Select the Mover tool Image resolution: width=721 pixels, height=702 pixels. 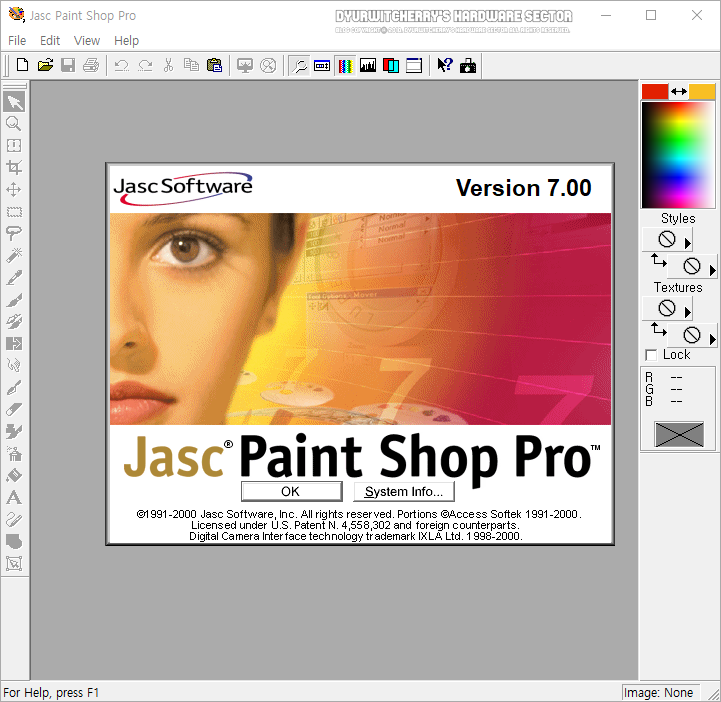[x=14, y=189]
